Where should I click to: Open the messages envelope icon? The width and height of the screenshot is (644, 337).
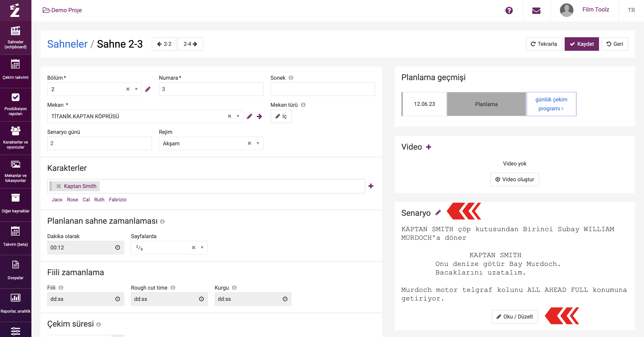coord(536,10)
